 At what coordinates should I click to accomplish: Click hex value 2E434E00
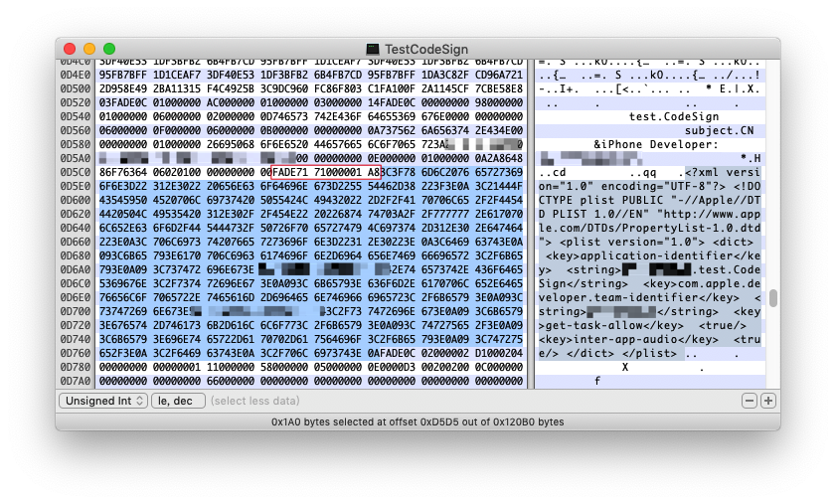pos(498,130)
